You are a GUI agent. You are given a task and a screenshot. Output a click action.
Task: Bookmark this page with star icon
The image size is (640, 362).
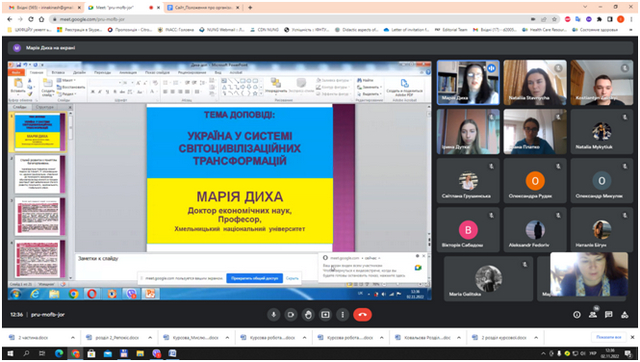click(554, 19)
